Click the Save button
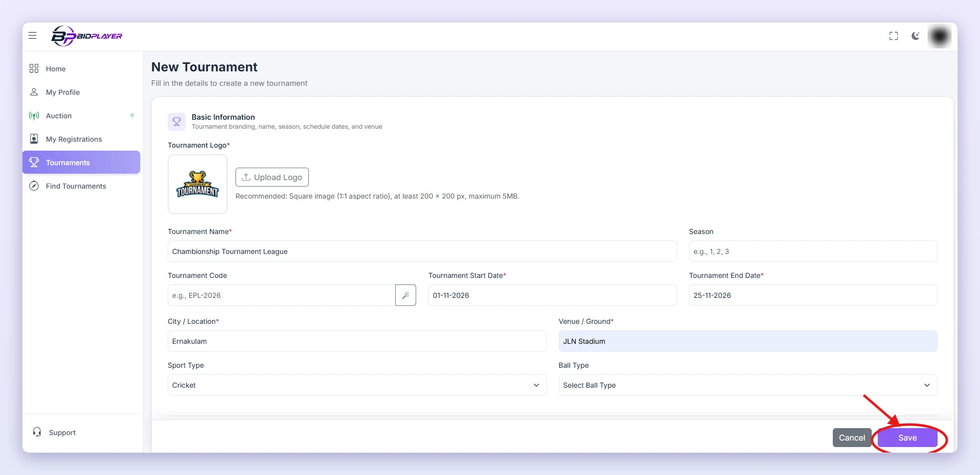 pyautogui.click(x=907, y=438)
